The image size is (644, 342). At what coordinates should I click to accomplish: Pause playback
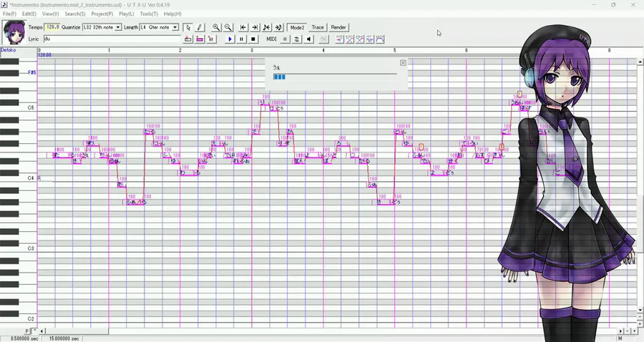click(241, 39)
